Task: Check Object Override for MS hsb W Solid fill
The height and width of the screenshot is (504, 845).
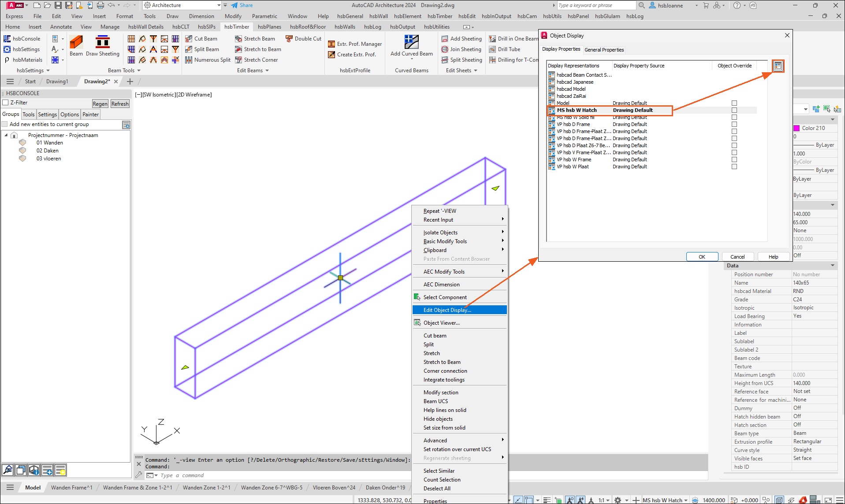Action: (734, 117)
